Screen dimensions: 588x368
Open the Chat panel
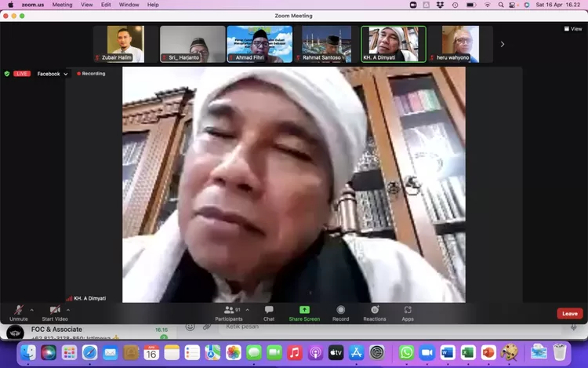pos(269,312)
